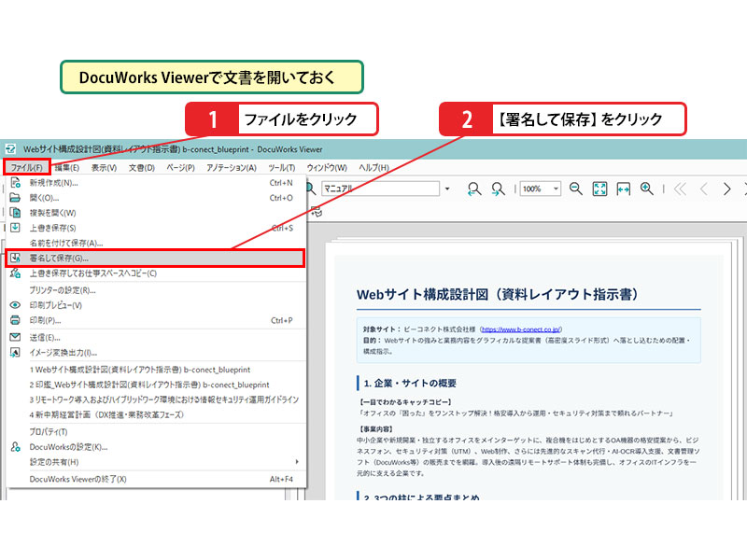
Task: Click heading 1. 企業・サイトの概要
Action: [410, 384]
